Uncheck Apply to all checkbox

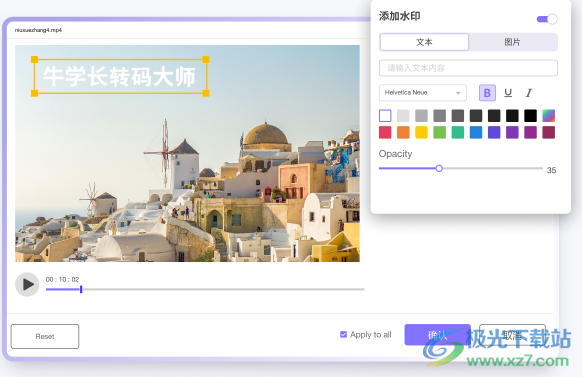(343, 335)
